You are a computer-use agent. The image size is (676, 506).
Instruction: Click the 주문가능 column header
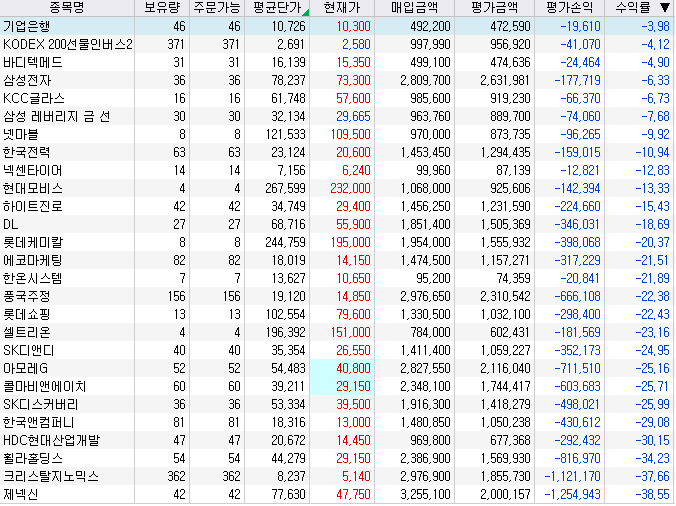tap(217, 7)
